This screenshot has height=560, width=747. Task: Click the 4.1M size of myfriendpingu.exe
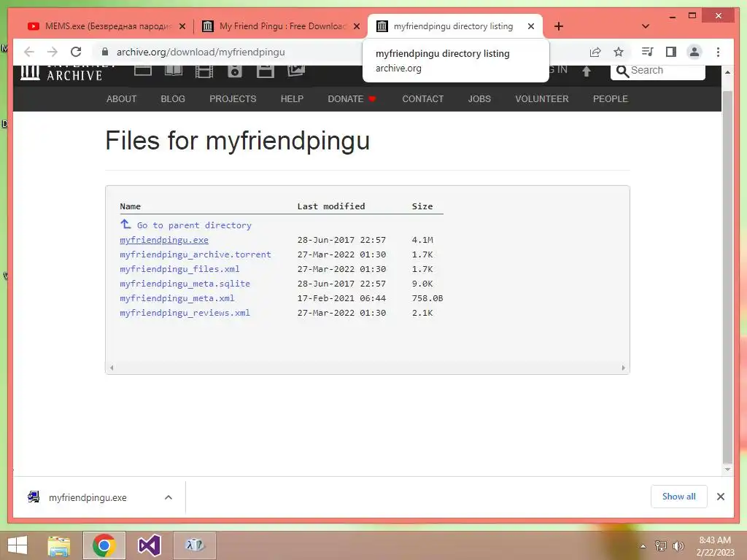pos(422,239)
